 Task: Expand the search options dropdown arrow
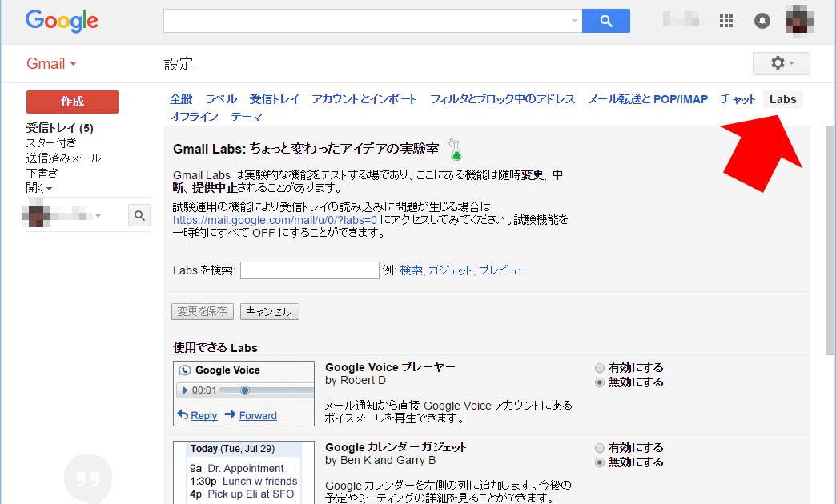[574, 21]
